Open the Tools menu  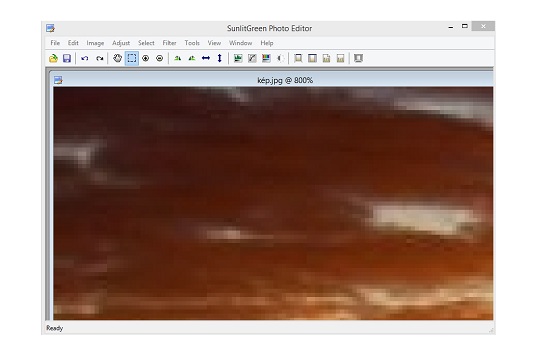point(192,43)
